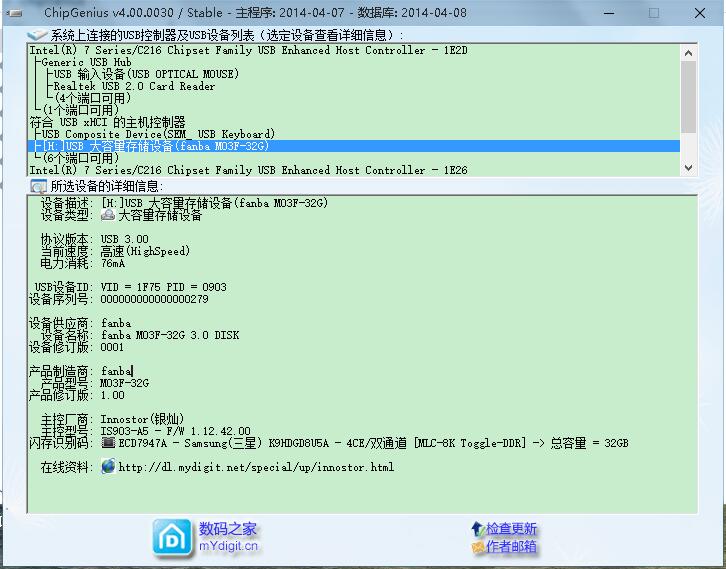
Task: Click the flash chip icon beside ECD7947A
Action: coord(108,443)
